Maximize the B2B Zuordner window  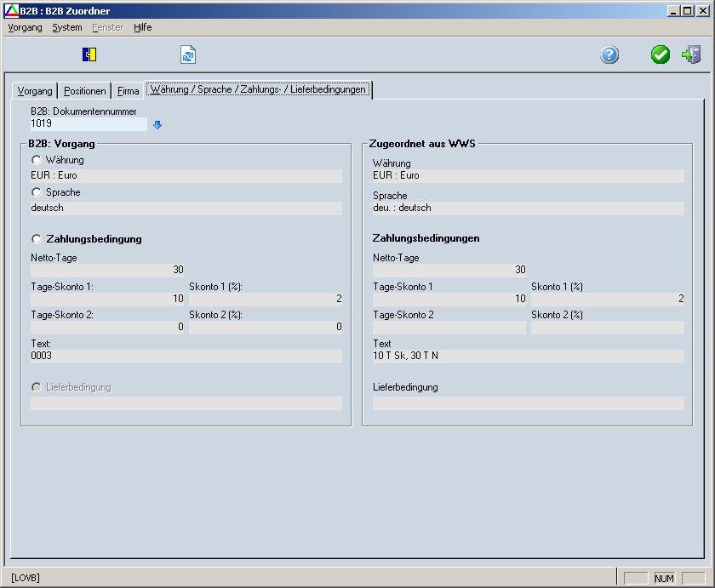pyautogui.click(x=688, y=10)
